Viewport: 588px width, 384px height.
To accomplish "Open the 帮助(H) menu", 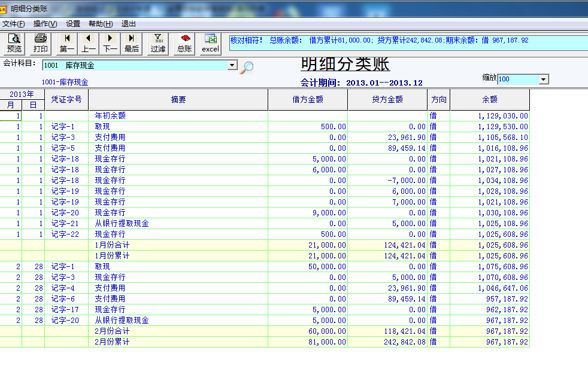I will tap(100, 24).
